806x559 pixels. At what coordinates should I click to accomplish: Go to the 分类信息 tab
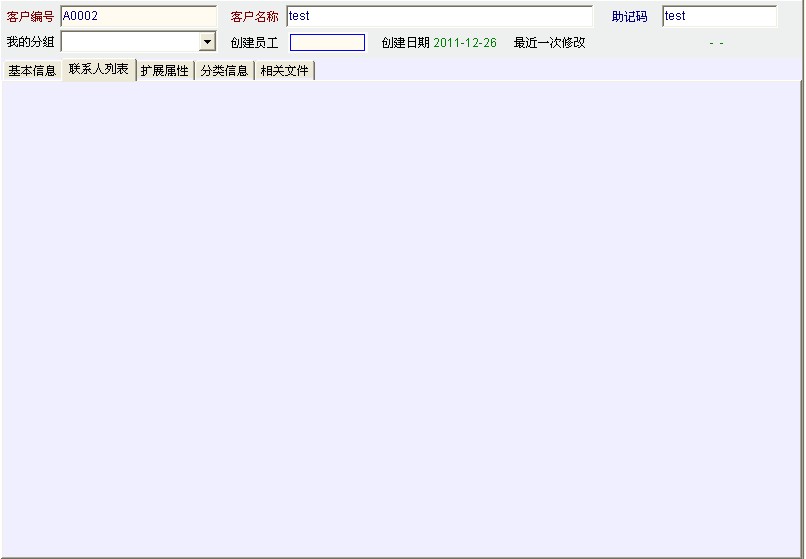tap(224, 71)
